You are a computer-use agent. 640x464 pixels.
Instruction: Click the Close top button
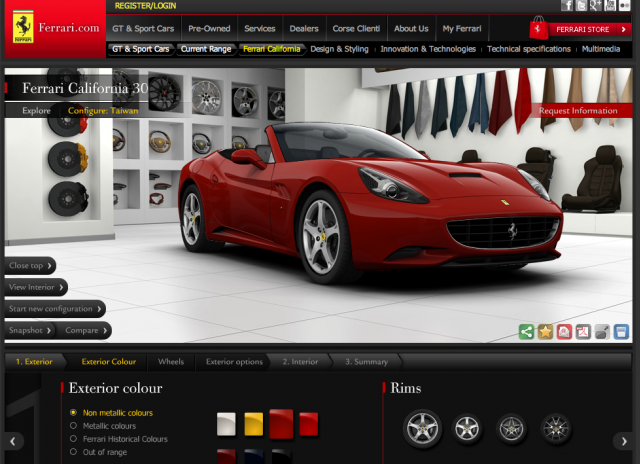(30, 266)
